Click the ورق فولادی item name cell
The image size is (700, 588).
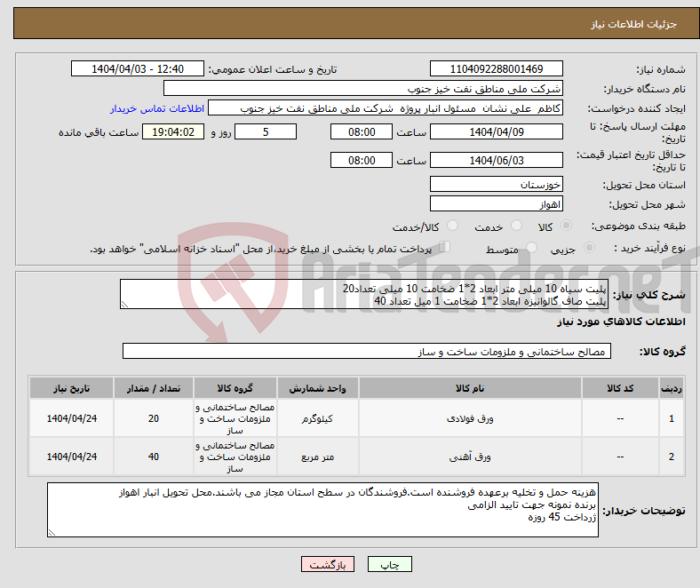(x=470, y=418)
